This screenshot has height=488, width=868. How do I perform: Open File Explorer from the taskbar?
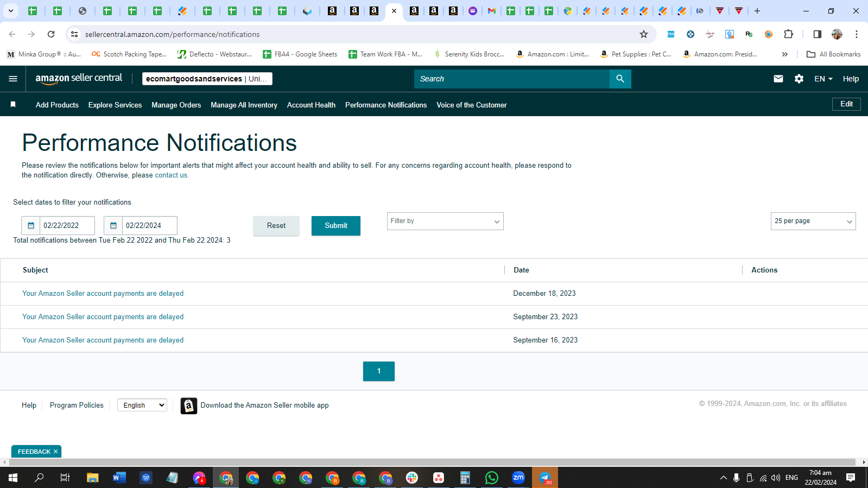(x=93, y=478)
